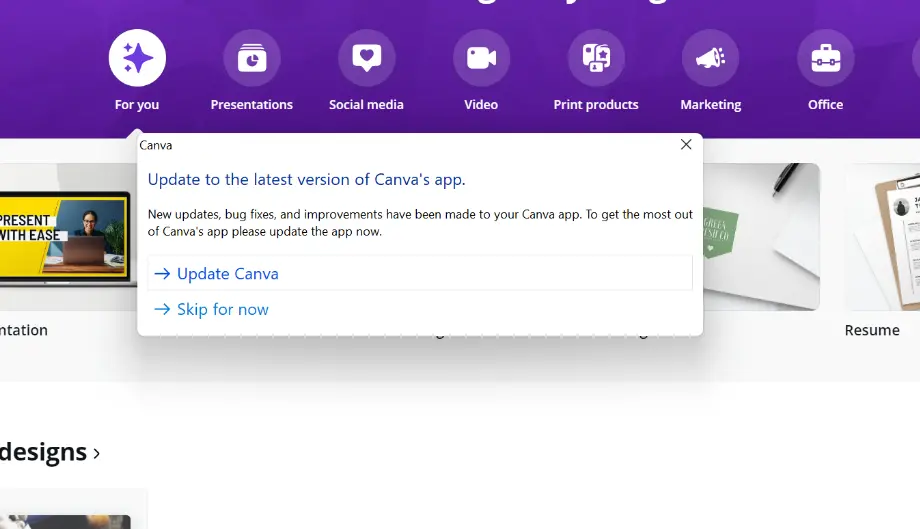
Task: Close the Canva update dialog
Action: (686, 144)
